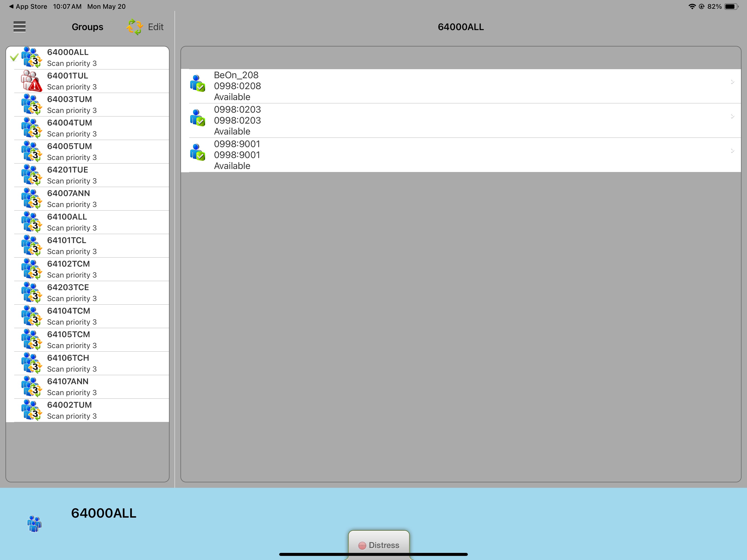The height and width of the screenshot is (560, 747).
Task: Click the BeOn_208 user name
Action: tap(236, 75)
